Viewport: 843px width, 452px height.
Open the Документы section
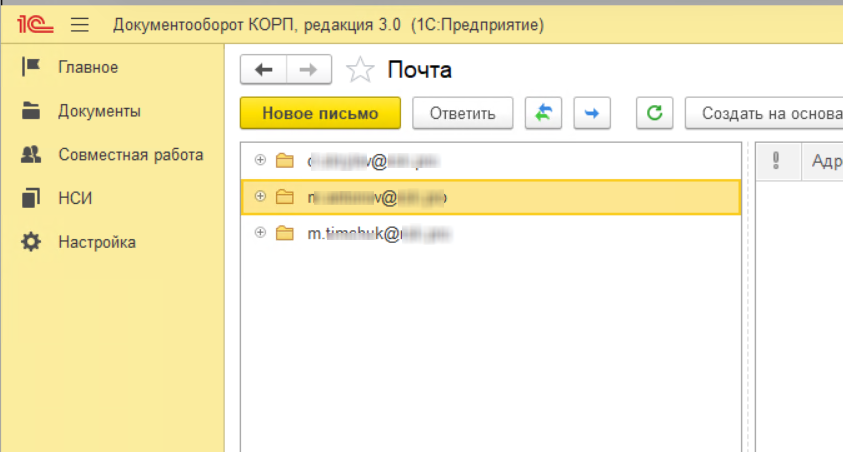click(99, 111)
